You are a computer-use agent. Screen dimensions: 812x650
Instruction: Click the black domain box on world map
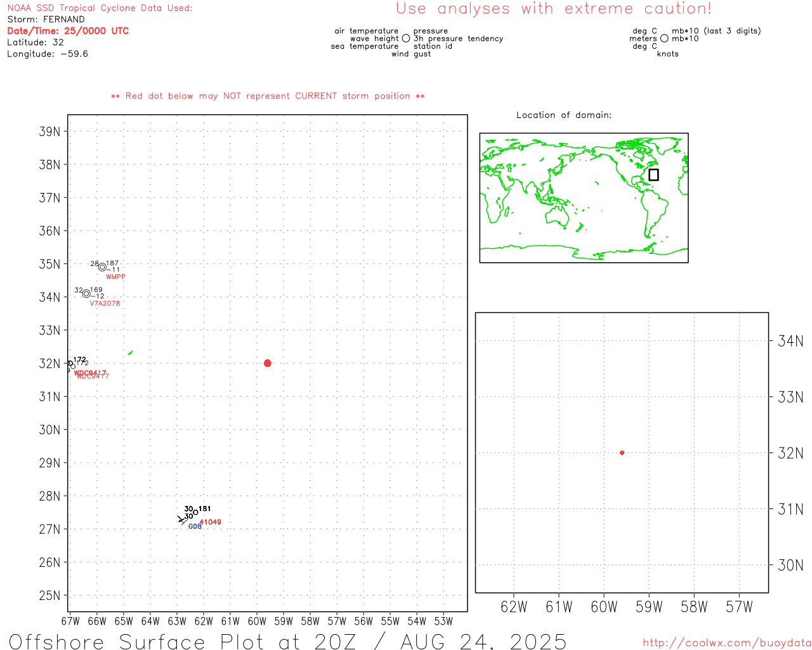point(653,175)
